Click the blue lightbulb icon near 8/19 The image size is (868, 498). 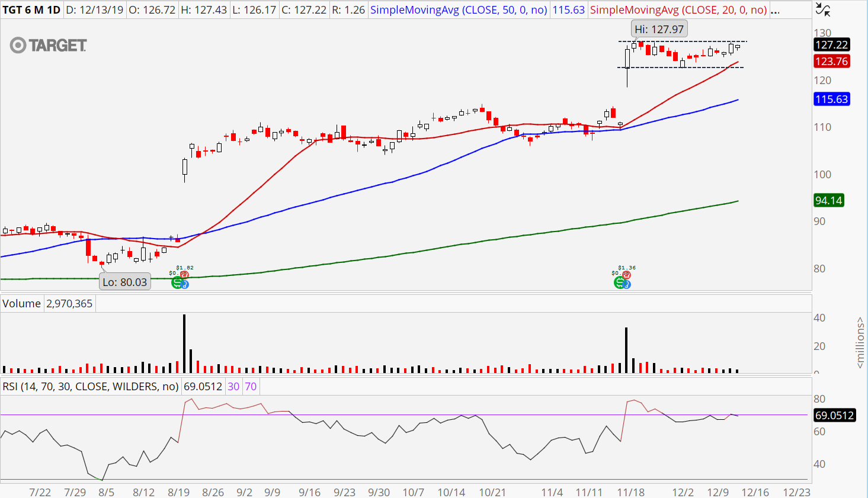185,285
